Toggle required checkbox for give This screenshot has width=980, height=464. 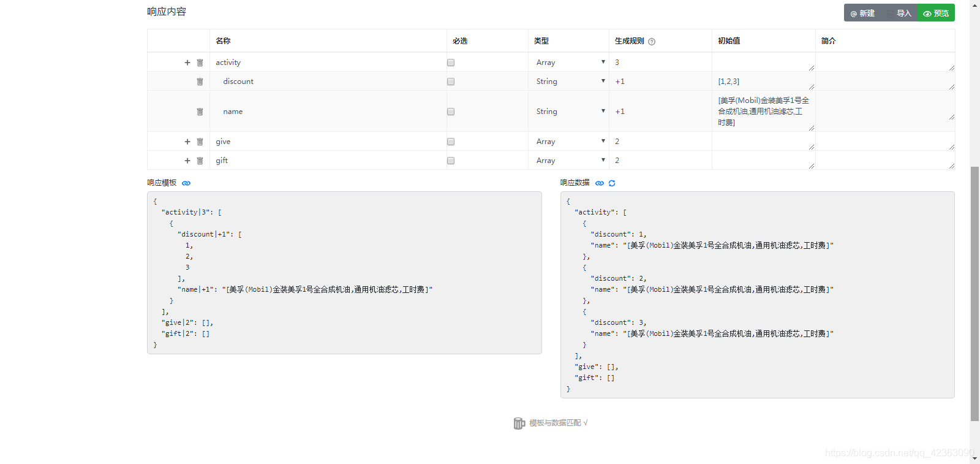451,142
